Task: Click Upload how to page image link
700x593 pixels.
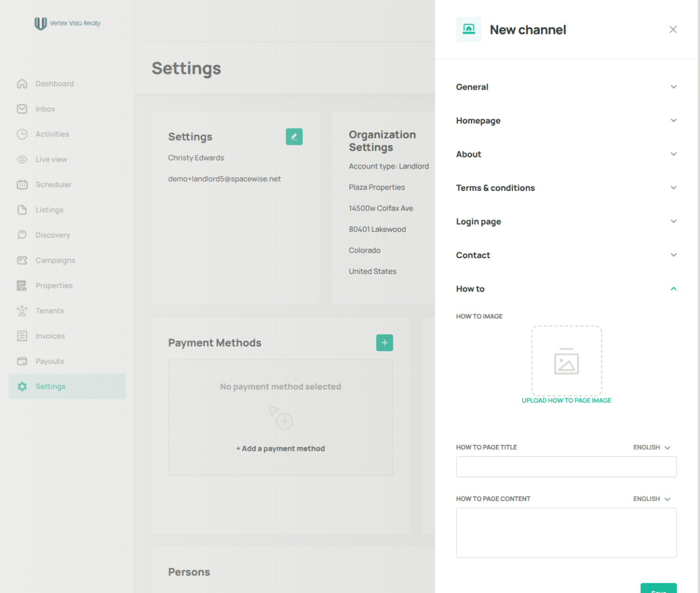Action: pyautogui.click(x=567, y=400)
